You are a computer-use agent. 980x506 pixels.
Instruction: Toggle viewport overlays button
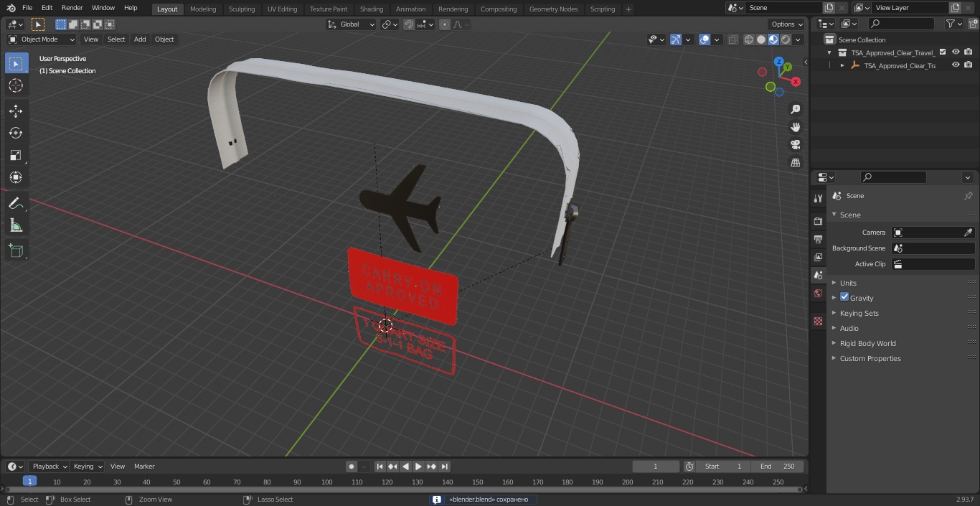coord(705,39)
